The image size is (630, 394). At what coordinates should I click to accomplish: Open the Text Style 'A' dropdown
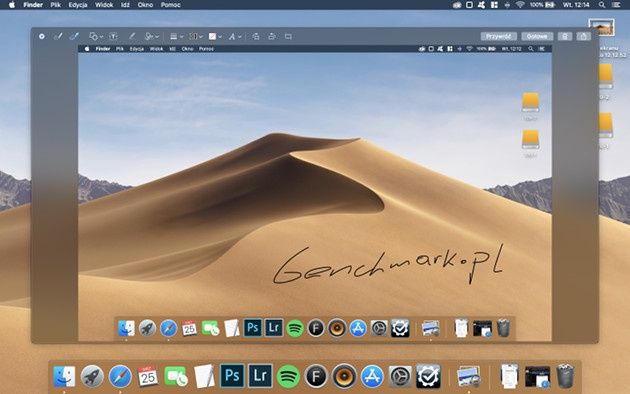(x=235, y=37)
